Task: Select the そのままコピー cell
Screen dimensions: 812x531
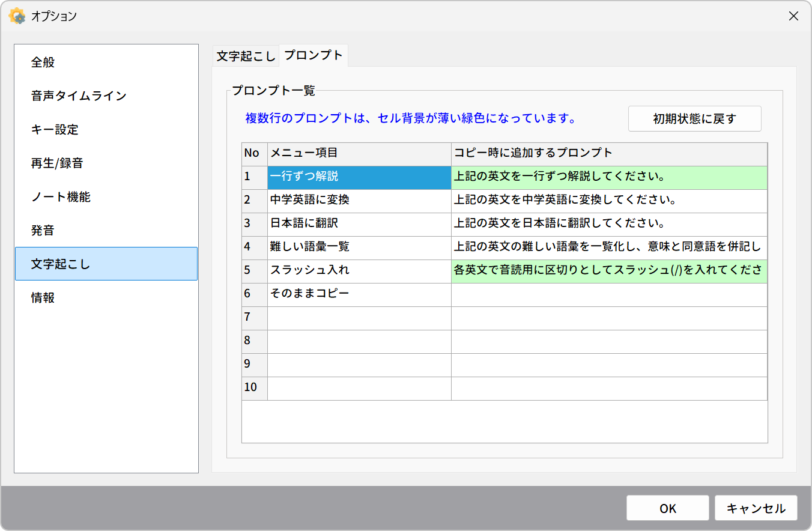Action: tap(359, 294)
